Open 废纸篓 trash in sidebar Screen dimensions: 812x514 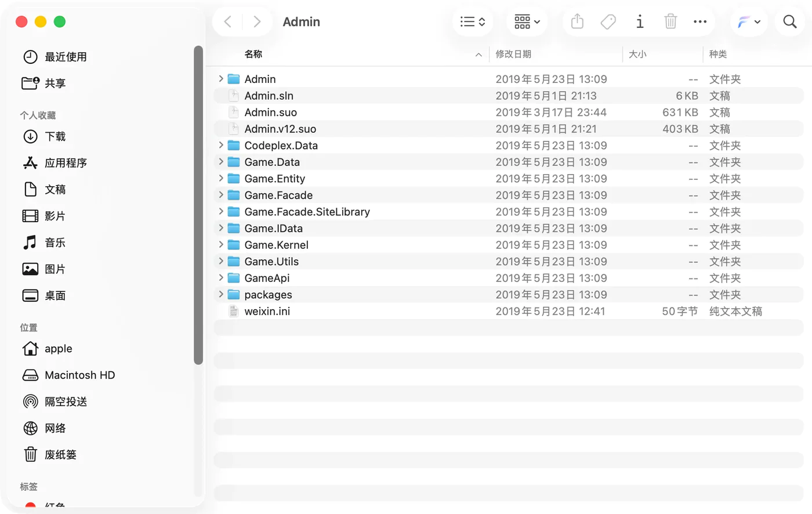click(x=49, y=455)
